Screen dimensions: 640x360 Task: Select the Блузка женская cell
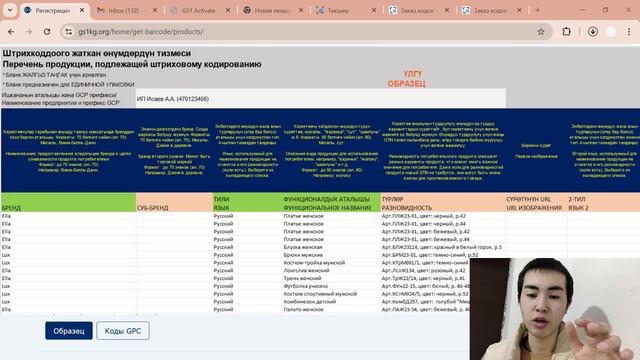click(x=331, y=247)
